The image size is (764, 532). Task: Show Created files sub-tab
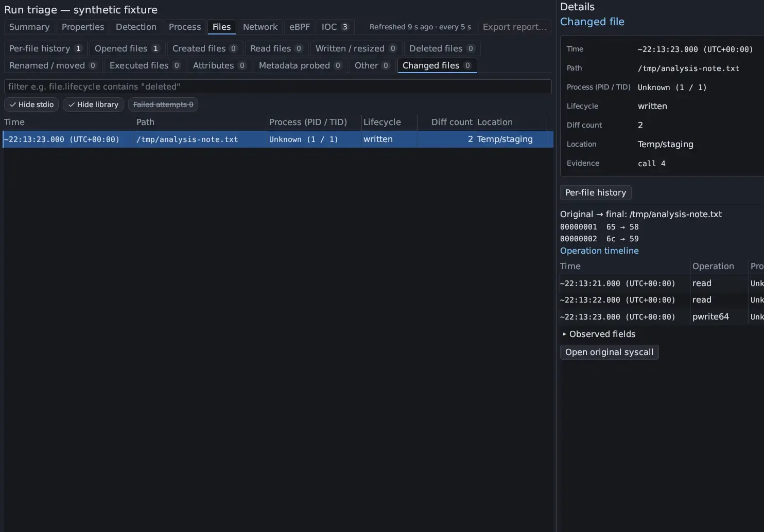[x=204, y=48]
